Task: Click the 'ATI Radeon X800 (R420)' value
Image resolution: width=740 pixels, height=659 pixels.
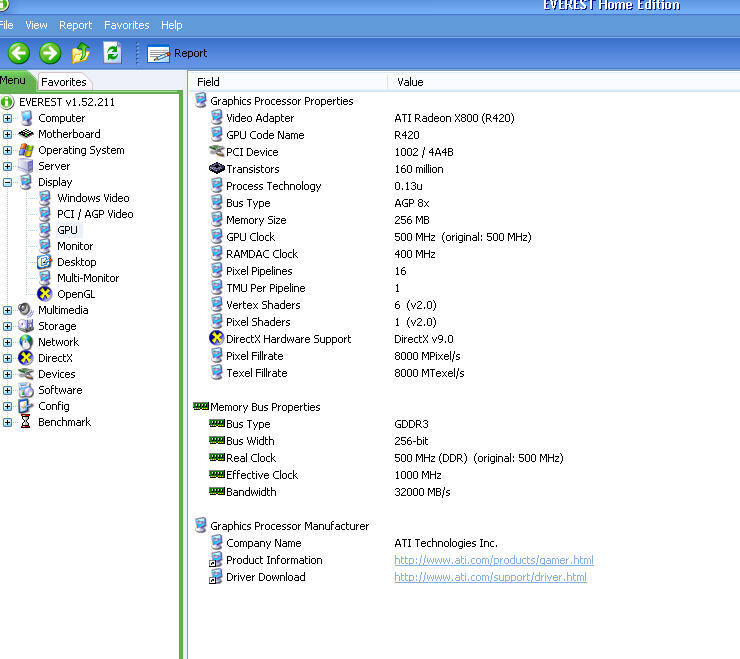Action: click(454, 118)
